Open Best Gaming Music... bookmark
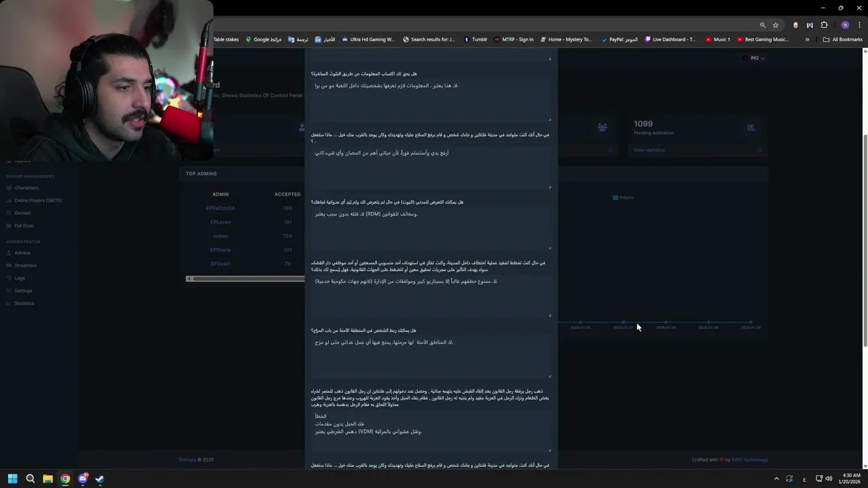This screenshot has height=488, width=868. pos(763,39)
